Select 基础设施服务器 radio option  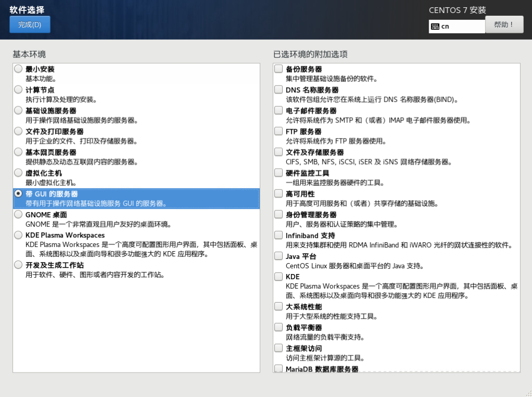coord(18,110)
